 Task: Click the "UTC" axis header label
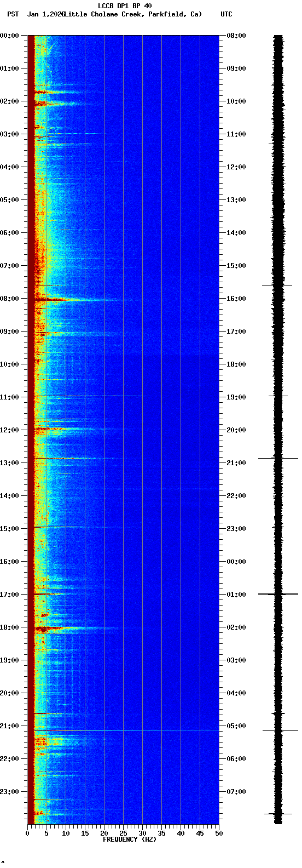[x=226, y=14]
